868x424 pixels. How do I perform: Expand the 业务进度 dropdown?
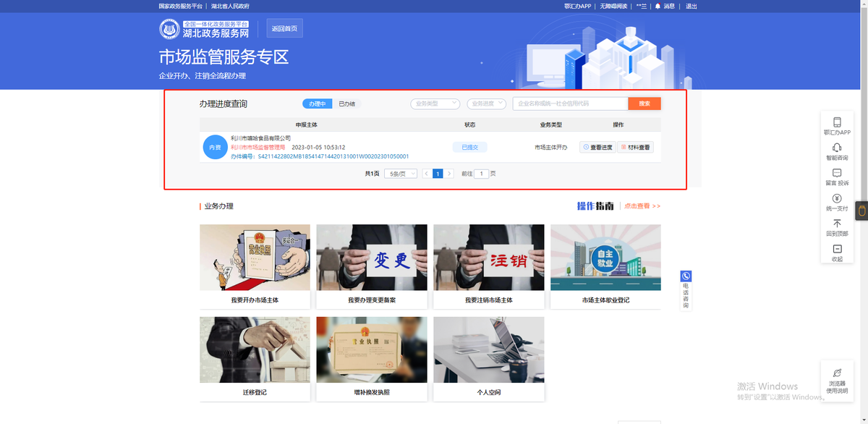pyautogui.click(x=486, y=103)
